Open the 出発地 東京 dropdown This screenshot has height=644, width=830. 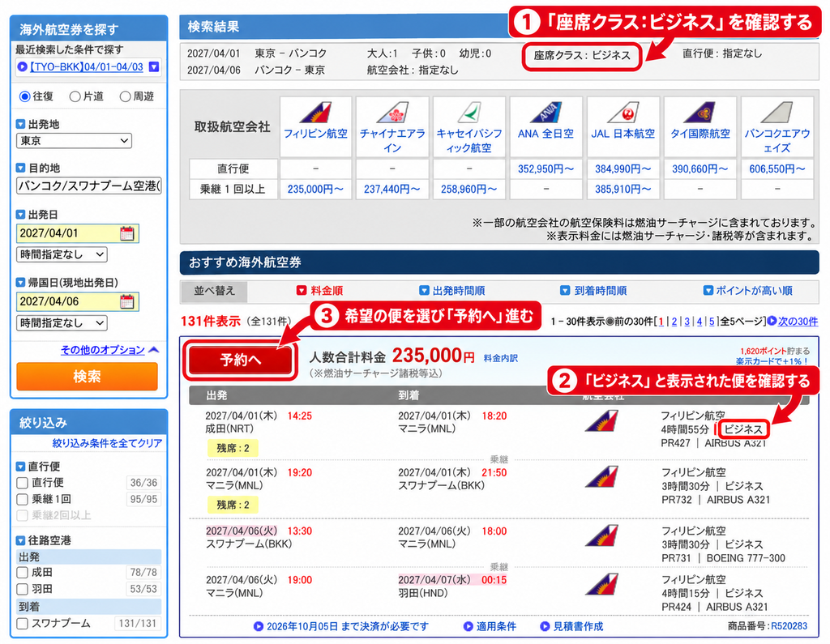tap(74, 141)
